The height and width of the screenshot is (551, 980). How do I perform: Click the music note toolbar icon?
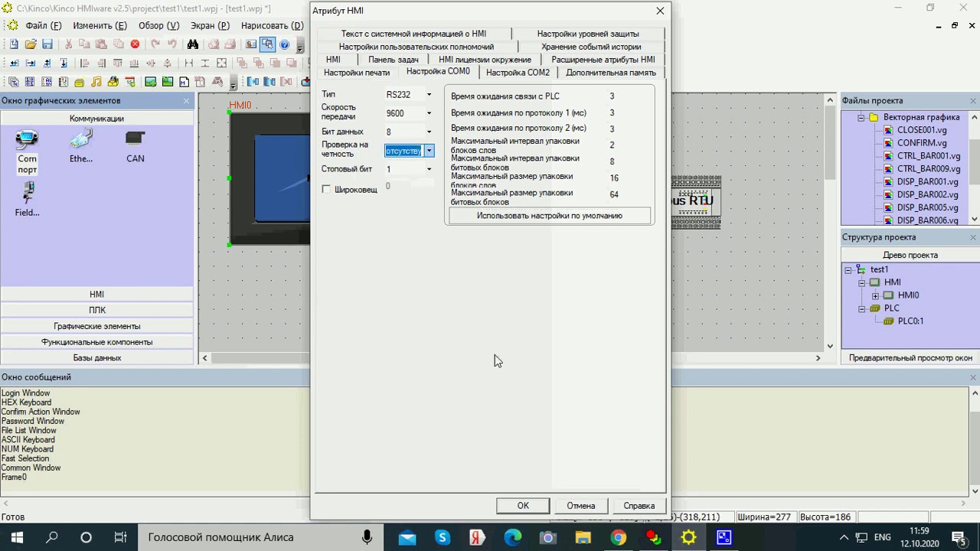tap(96, 82)
